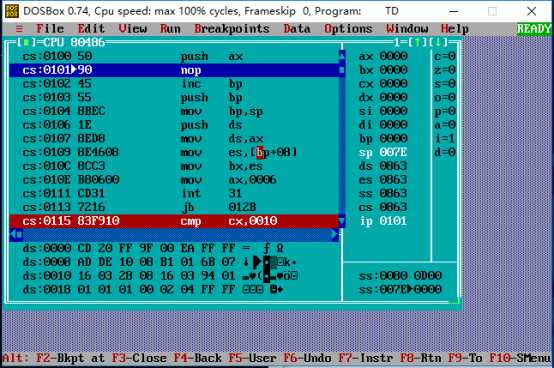Click the horizontal scrollbar right arrow
Screen dimensions: 554x368
tap(335, 235)
